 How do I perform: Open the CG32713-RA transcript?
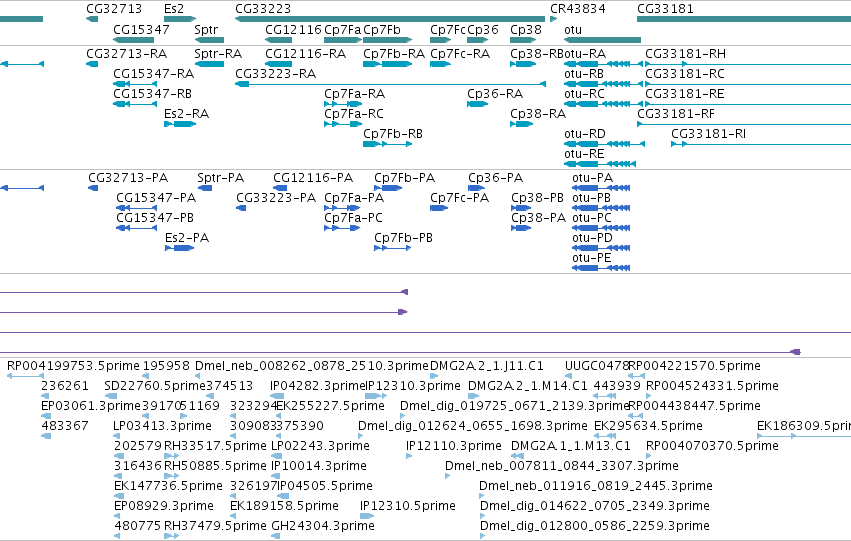pos(126,54)
